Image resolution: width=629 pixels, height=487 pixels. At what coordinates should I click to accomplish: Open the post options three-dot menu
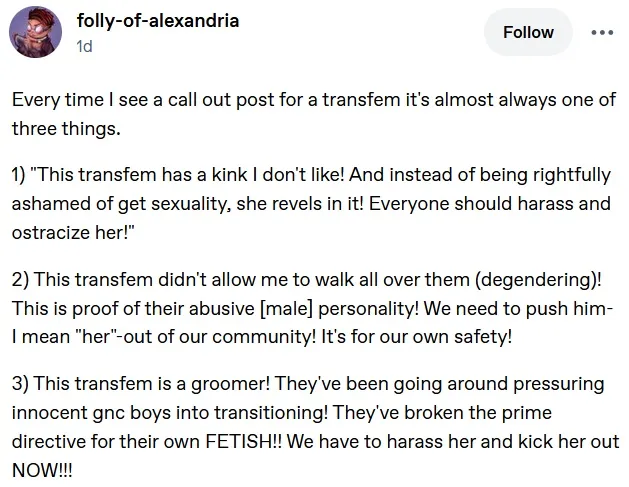coord(601,32)
